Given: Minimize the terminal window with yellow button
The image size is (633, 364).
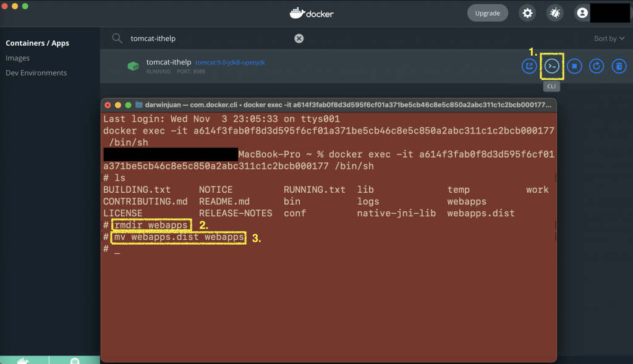Looking at the screenshot, I should point(118,105).
